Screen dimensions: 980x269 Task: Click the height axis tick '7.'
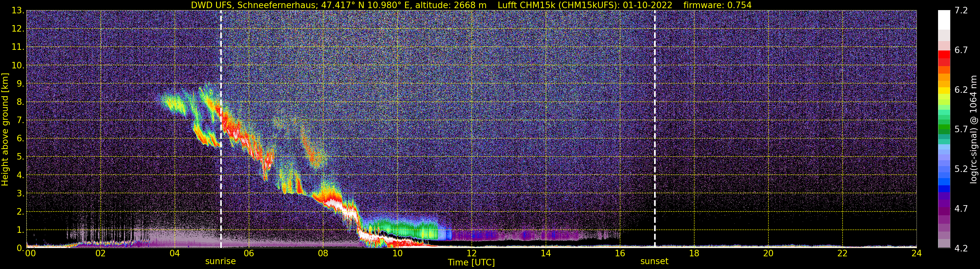pyautogui.click(x=20, y=120)
